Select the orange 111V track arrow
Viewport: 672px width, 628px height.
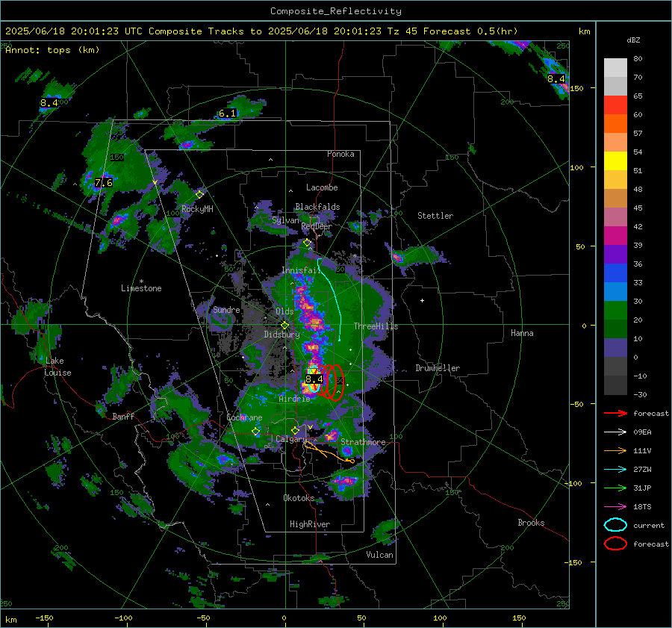point(615,450)
